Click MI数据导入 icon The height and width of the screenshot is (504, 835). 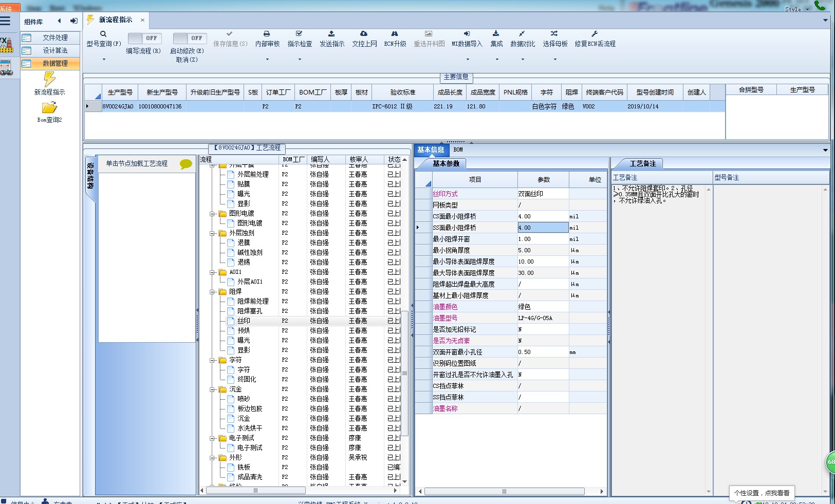click(467, 33)
